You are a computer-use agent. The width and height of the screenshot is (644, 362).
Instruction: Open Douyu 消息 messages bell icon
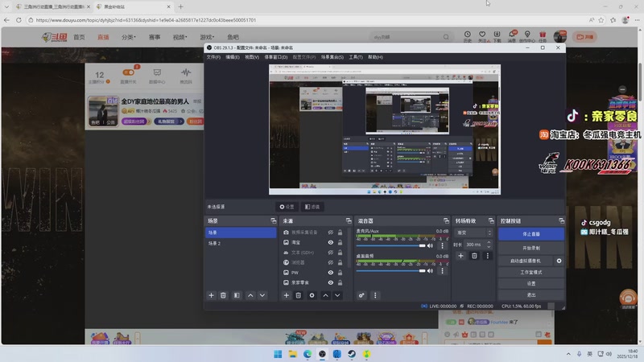click(x=512, y=36)
